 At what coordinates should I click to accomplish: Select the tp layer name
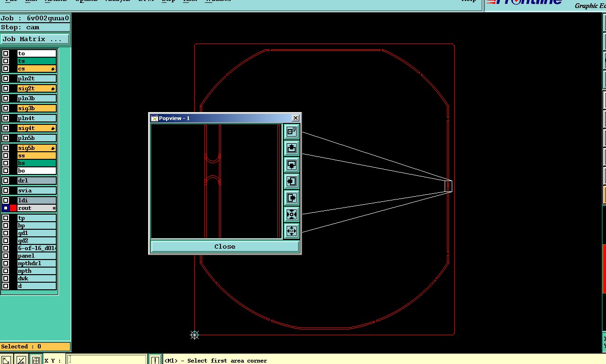(37, 218)
